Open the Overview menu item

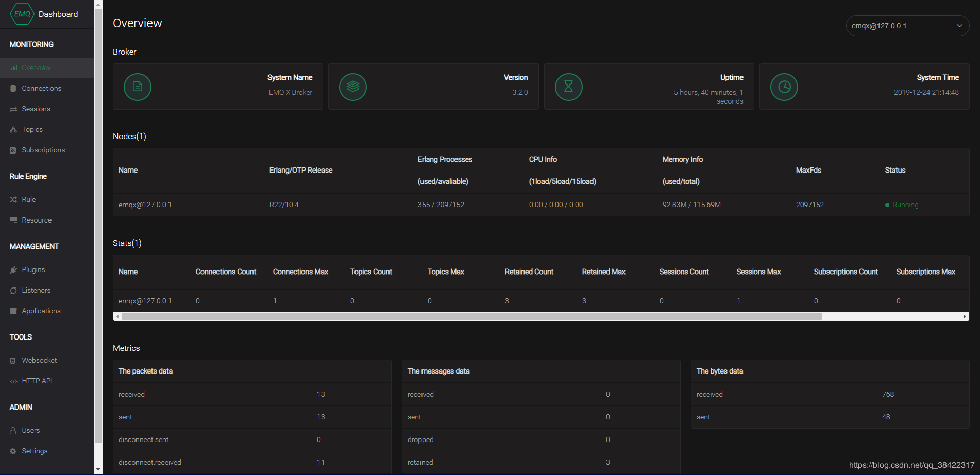[x=47, y=67]
